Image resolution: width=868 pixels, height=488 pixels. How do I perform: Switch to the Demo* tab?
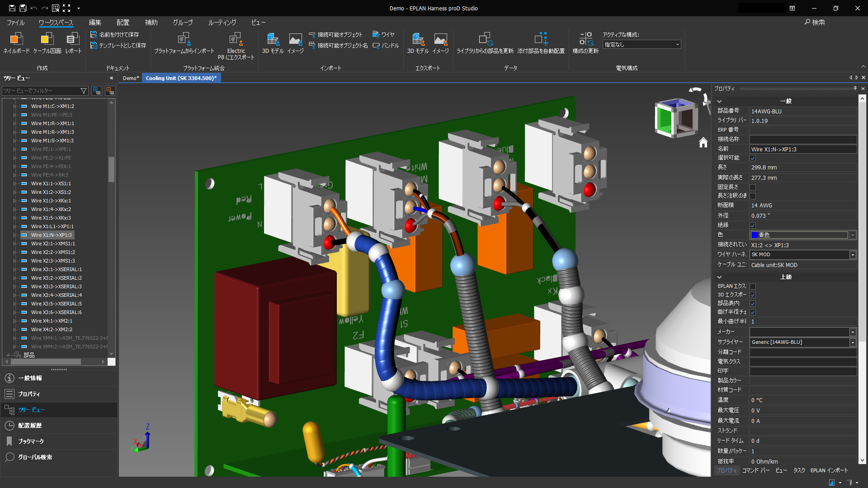(x=130, y=78)
